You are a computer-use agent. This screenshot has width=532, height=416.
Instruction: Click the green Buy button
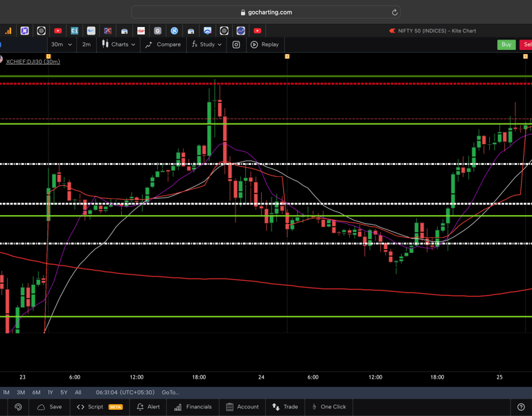pyautogui.click(x=506, y=44)
